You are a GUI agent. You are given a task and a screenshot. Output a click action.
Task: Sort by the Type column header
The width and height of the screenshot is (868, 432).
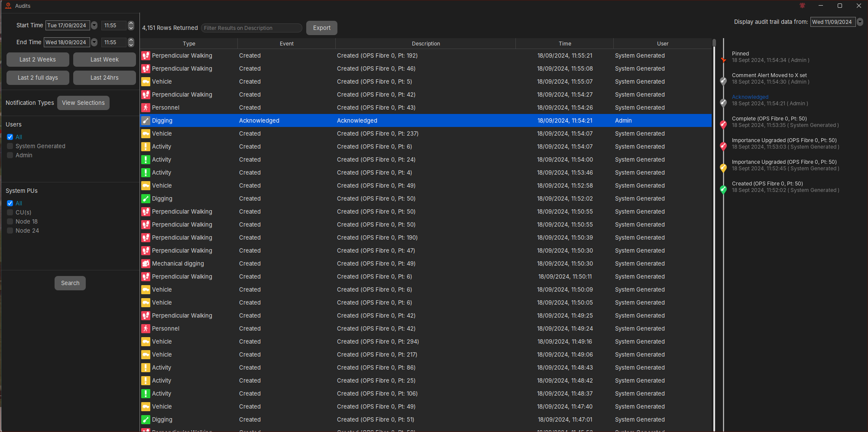189,43
